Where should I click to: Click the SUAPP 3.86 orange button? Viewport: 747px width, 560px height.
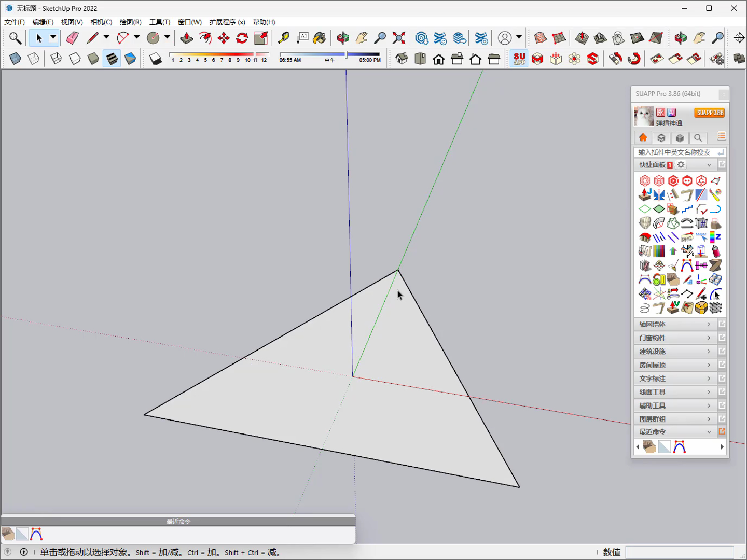[710, 113]
